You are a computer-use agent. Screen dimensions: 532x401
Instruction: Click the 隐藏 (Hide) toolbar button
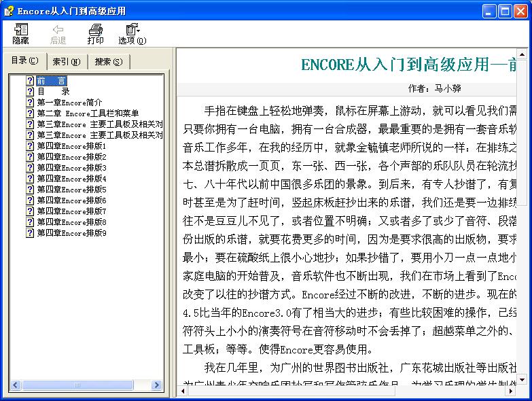[20, 34]
